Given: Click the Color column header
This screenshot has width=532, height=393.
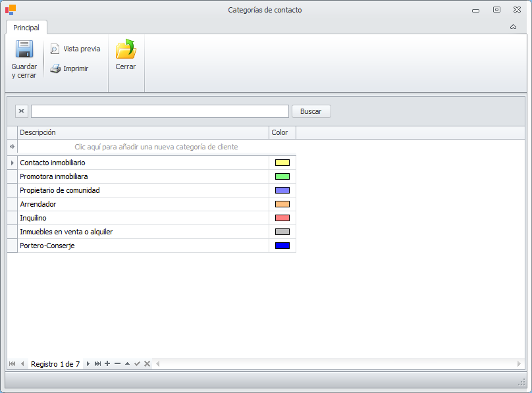Looking at the screenshot, I should click(282, 132).
